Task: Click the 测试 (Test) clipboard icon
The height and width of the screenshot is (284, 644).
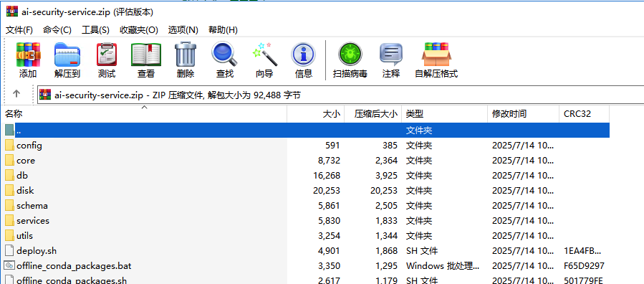Action: [x=107, y=55]
